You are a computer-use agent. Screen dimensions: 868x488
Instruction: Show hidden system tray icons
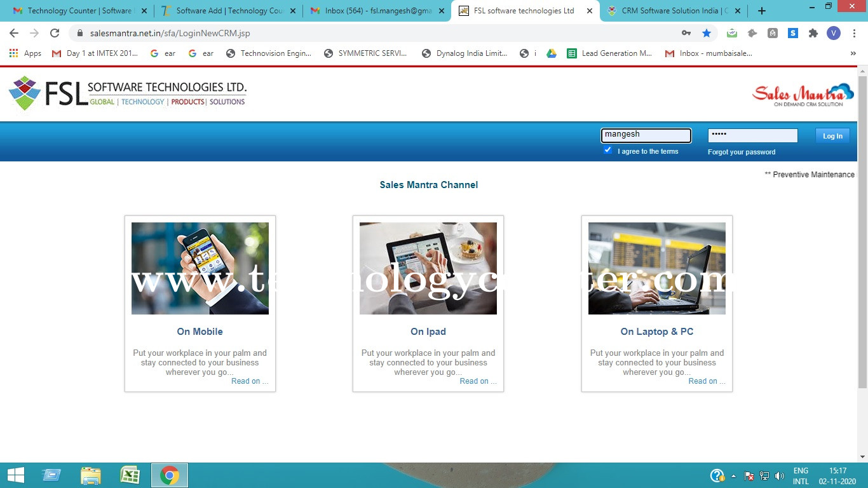734,476
